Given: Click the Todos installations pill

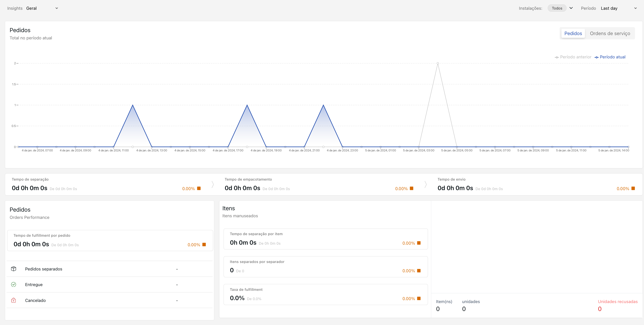Looking at the screenshot, I should [x=557, y=8].
